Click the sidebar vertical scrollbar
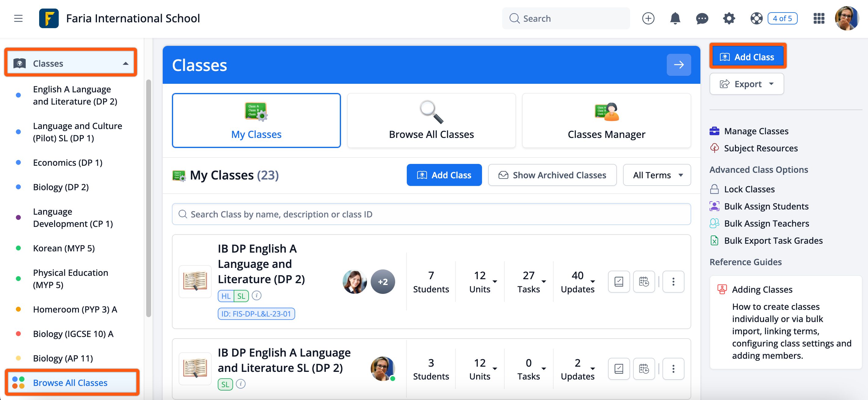 pyautogui.click(x=148, y=198)
